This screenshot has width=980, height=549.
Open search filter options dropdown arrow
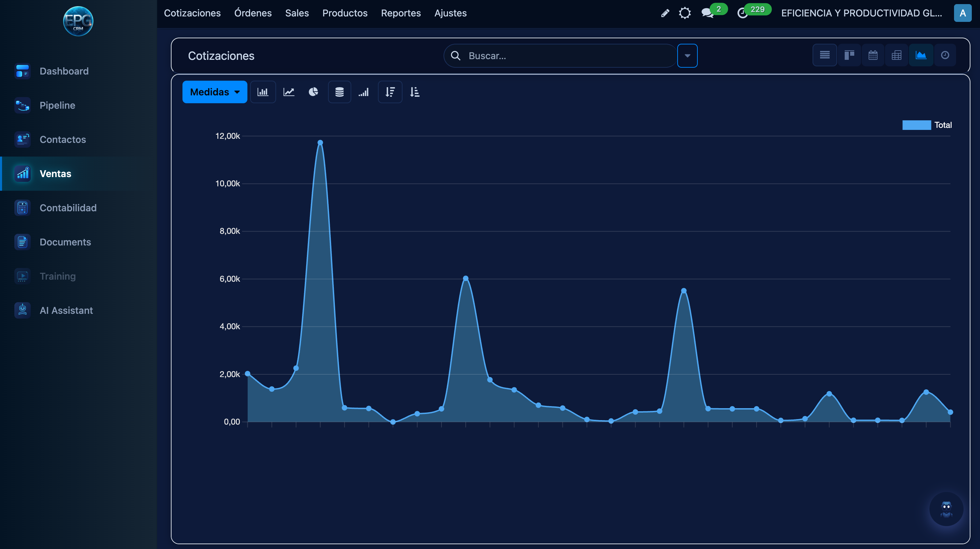click(x=687, y=56)
